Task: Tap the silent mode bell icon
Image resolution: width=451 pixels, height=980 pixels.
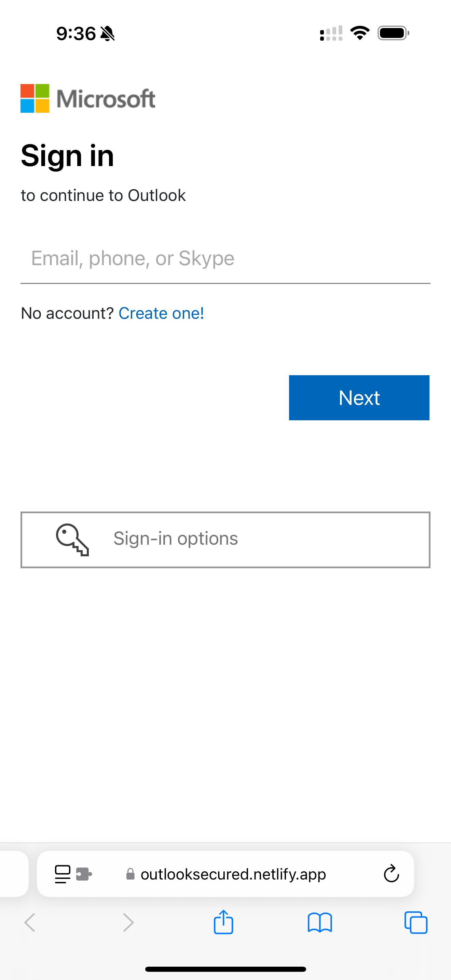Action: coord(108,33)
